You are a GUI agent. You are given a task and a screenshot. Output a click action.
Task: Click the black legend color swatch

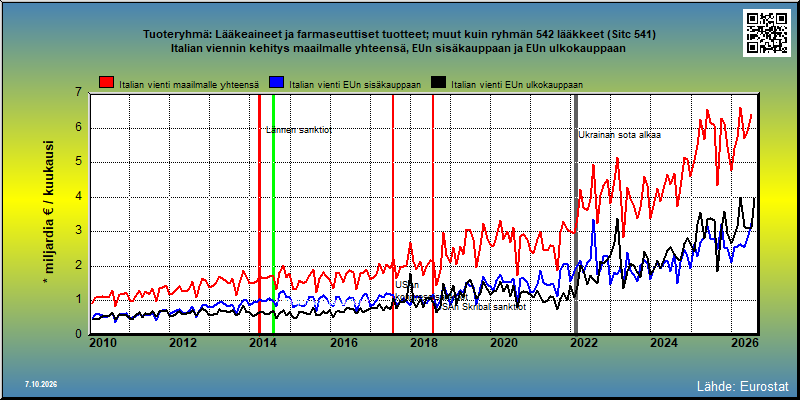(439, 83)
